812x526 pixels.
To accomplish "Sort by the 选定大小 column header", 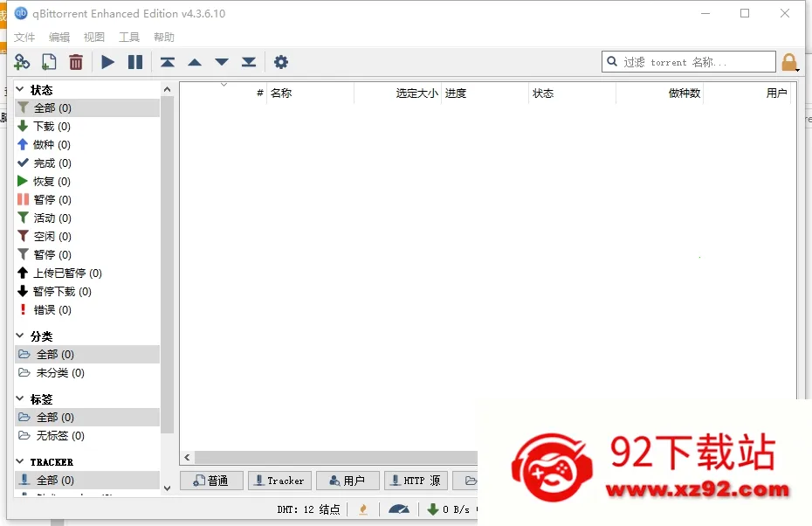I will 398,93.
